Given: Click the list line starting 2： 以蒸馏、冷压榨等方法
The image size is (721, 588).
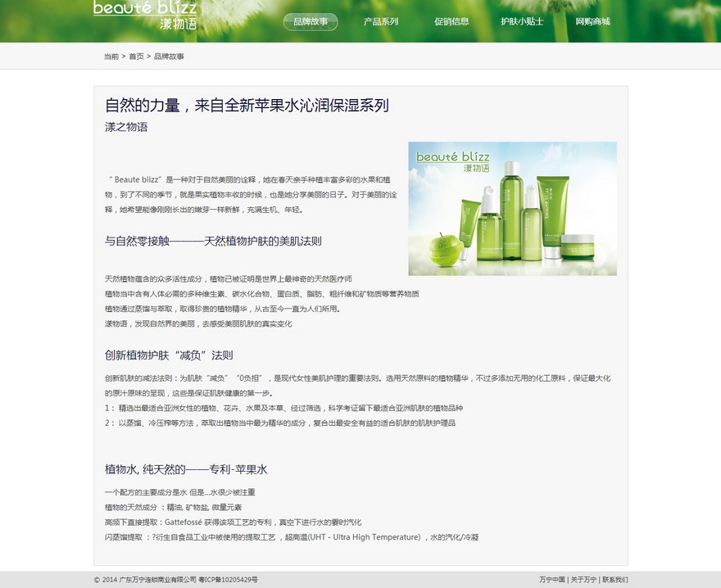Looking at the screenshot, I should click(x=280, y=423).
